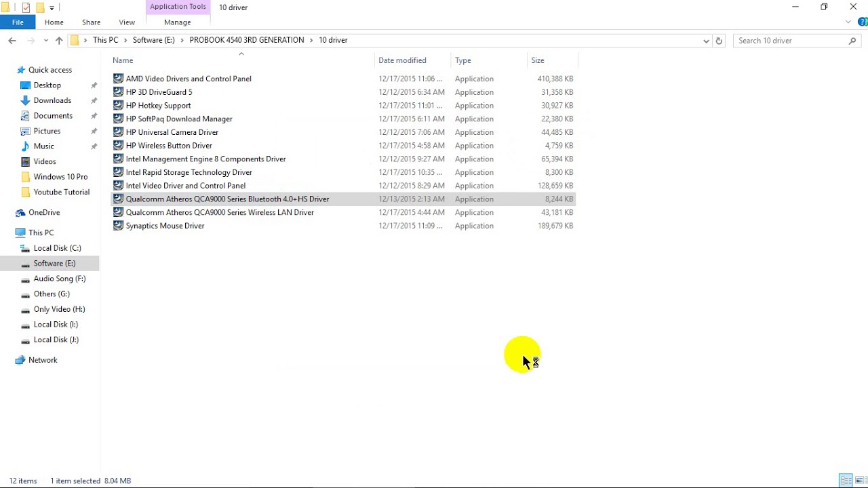
Task: Open OneDrive in navigation pane
Action: coord(44,213)
